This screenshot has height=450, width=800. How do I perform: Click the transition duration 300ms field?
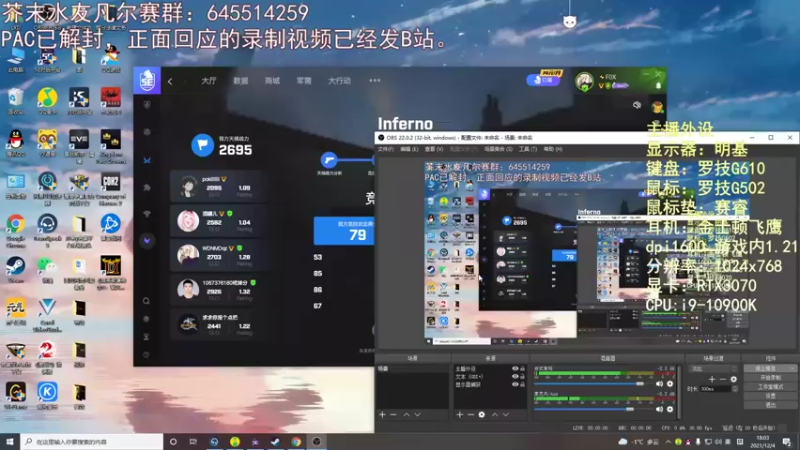[x=715, y=389]
